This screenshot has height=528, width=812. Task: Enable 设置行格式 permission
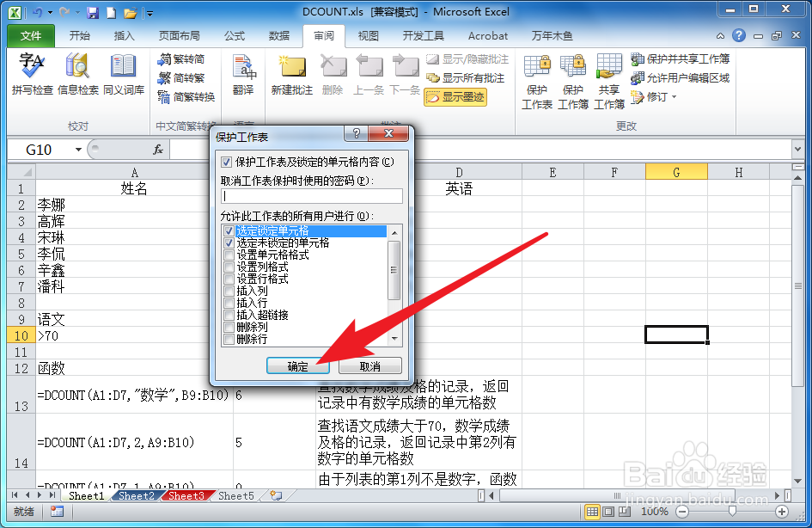229,279
